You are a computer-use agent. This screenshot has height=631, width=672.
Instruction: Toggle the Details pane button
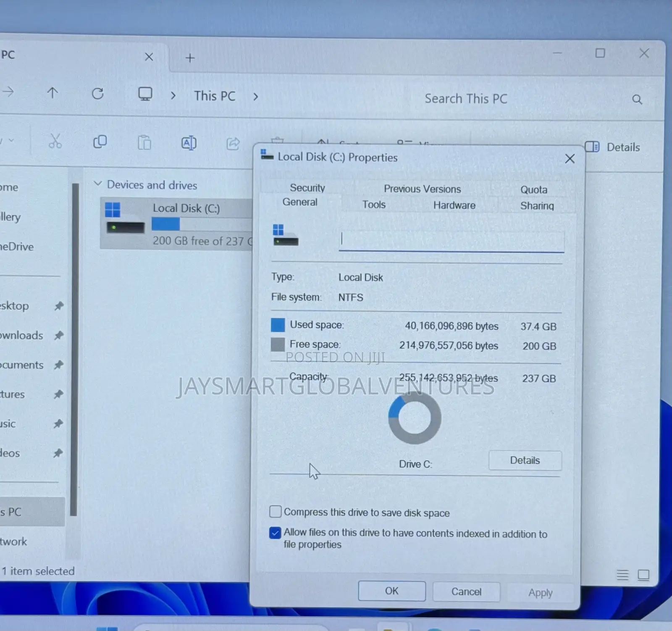pyautogui.click(x=613, y=147)
